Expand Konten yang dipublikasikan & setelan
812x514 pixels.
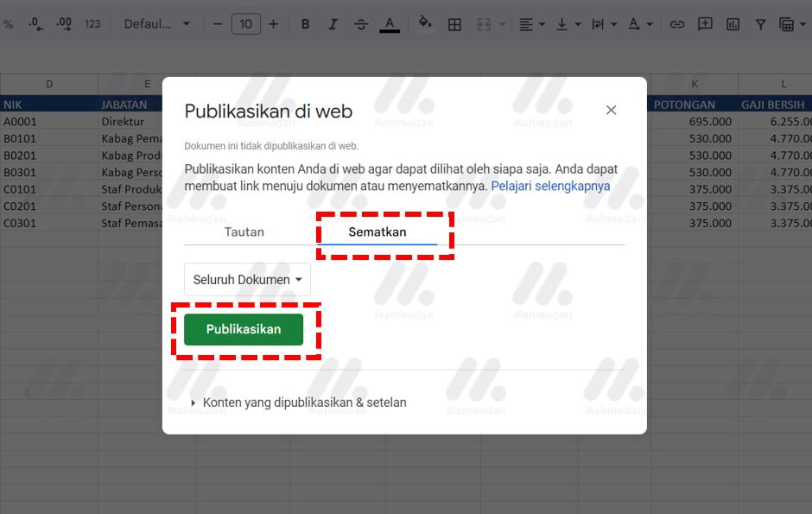(x=298, y=403)
